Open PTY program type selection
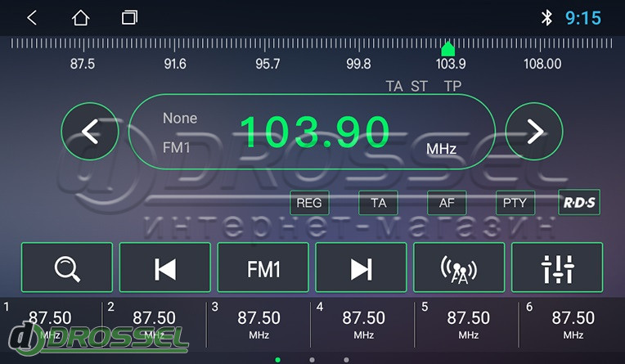 [515, 202]
